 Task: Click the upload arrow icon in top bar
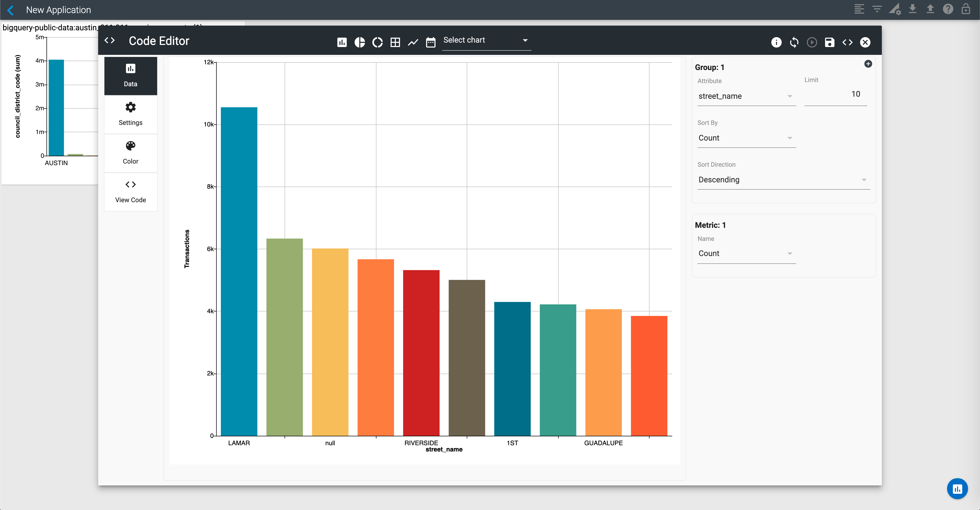tap(930, 9)
